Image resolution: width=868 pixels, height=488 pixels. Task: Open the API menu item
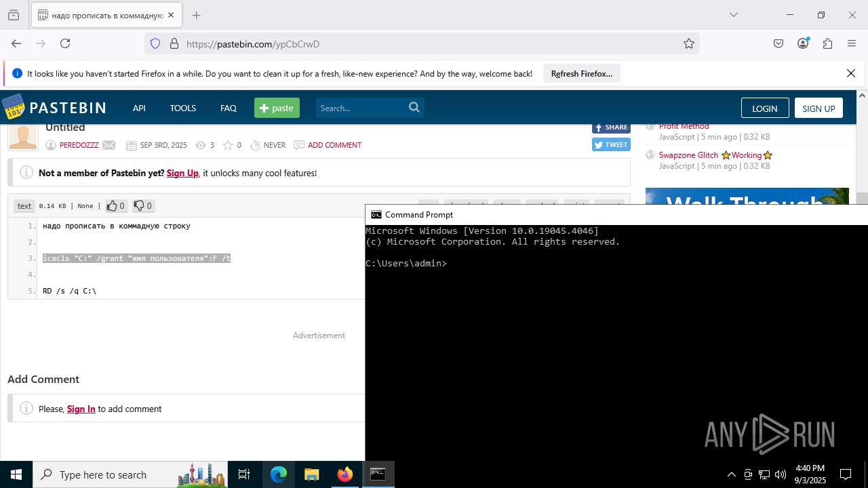coord(139,108)
